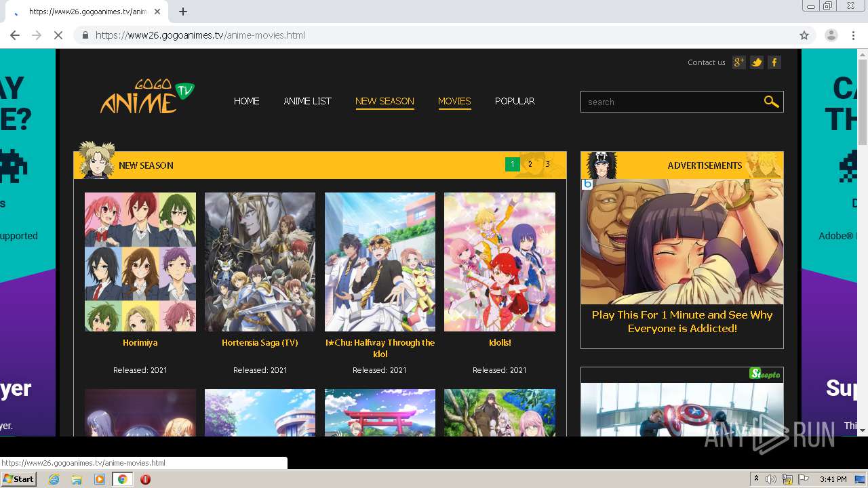The height and width of the screenshot is (488, 868).
Task: Open the I★Chu poster thumbnail
Action: [x=380, y=262]
